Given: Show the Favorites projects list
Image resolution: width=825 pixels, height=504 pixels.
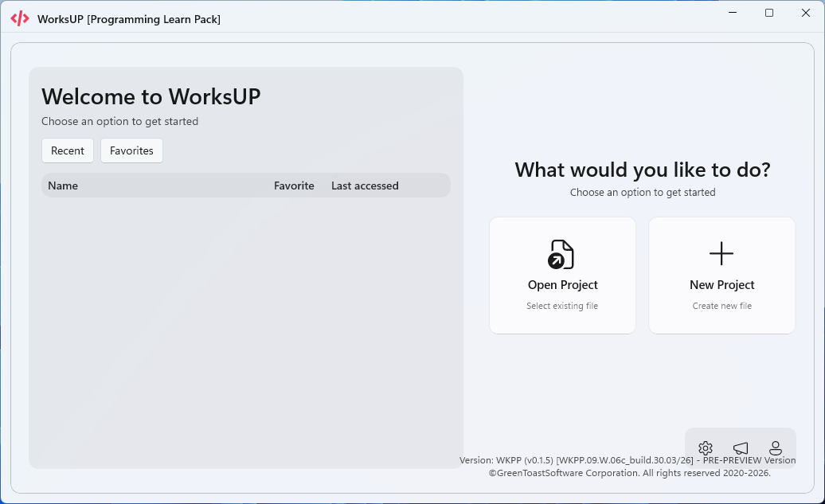Looking at the screenshot, I should (131, 150).
